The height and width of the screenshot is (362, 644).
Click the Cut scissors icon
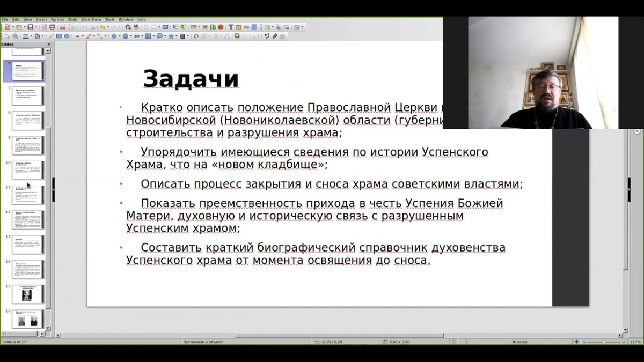coord(63,27)
